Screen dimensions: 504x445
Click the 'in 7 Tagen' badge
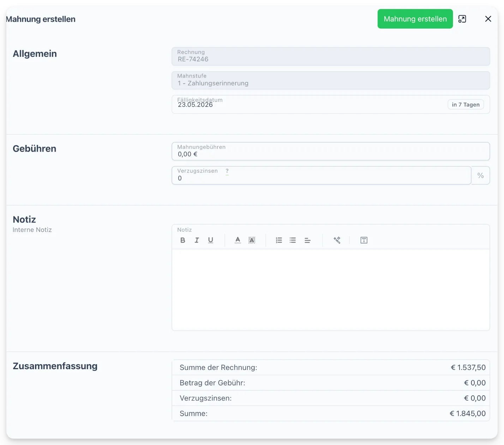tap(466, 105)
